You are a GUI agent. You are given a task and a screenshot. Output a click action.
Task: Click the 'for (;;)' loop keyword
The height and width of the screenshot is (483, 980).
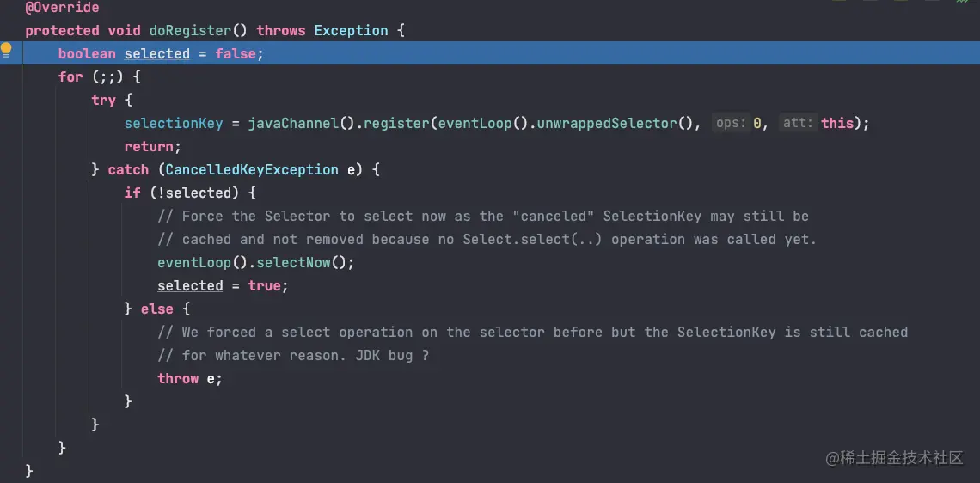[70, 76]
